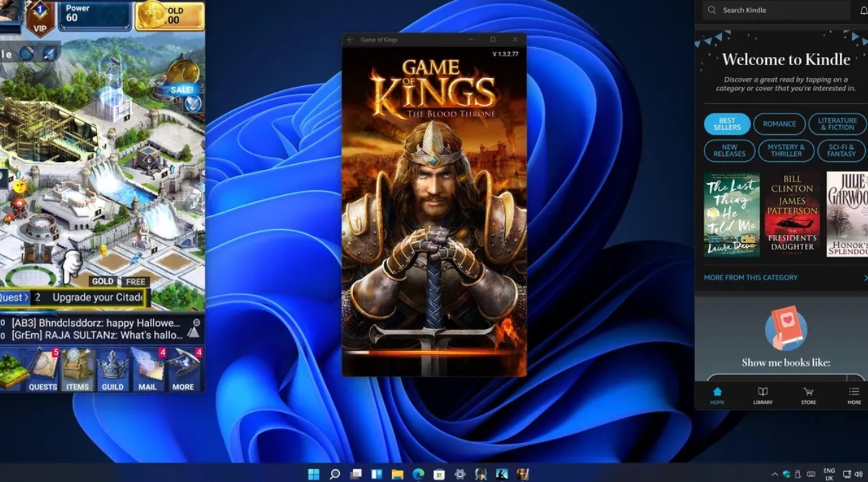Open File Explorer from the taskbar
The height and width of the screenshot is (482, 868).
click(x=397, y=474)
